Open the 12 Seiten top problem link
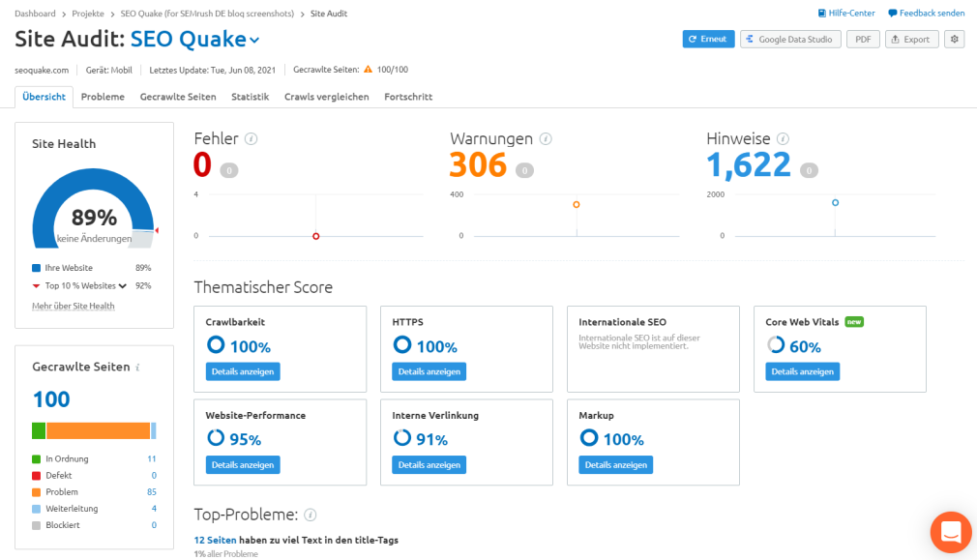The width and height of the screenshot is (977, 560). click(x=215, y=541)
